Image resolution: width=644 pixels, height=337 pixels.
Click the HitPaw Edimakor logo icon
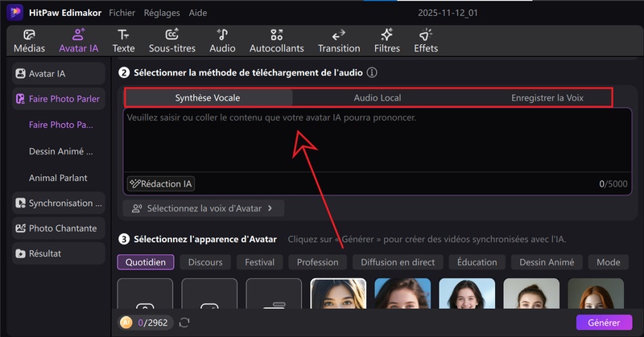(x=15, y=12)
